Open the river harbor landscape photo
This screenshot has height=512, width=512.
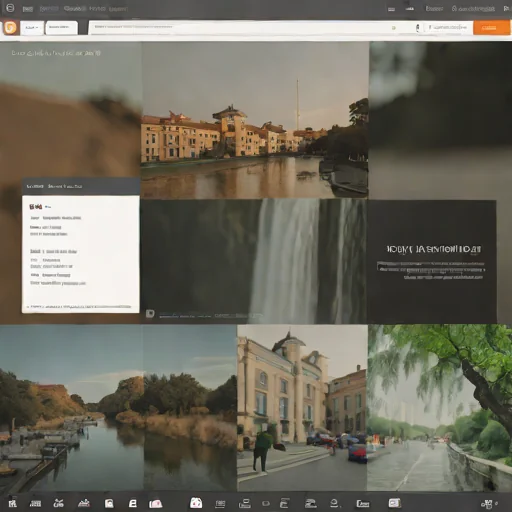click(x=118, y=408)
